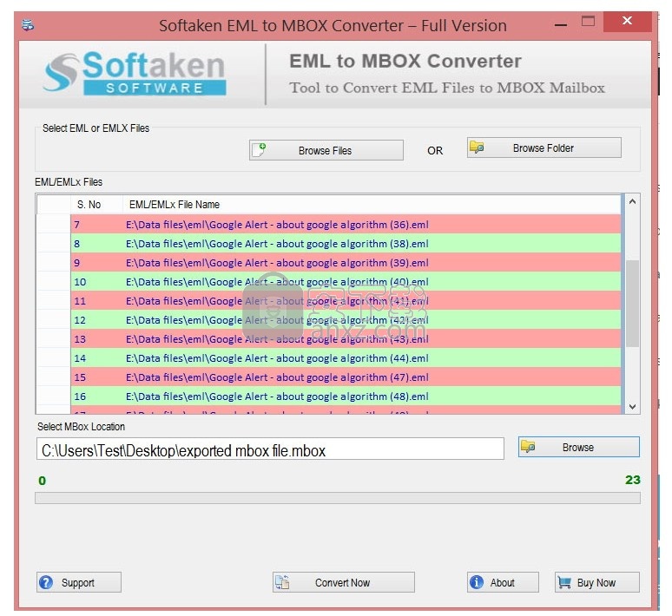Click the Browse Folder button
The height and width of the screenshot is (616, 672).
point(544,147)
